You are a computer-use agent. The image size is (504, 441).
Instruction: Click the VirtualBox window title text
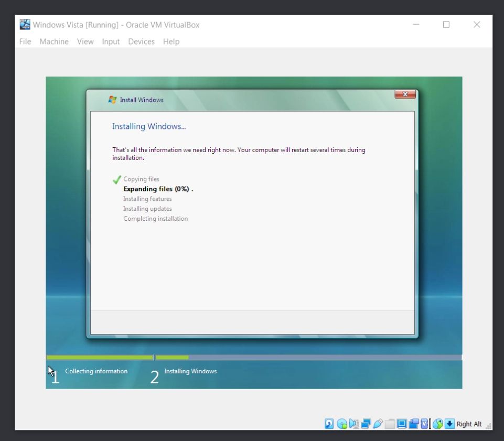pyautogui.click(x=116, y=25)
